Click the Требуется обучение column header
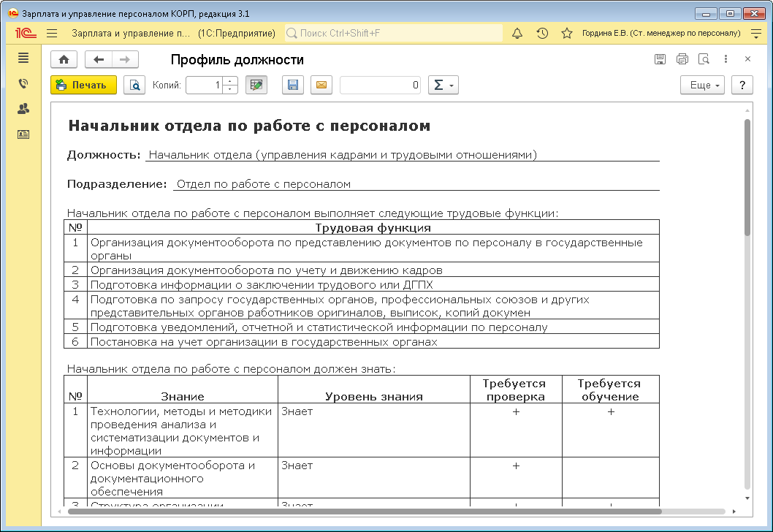 610,389
